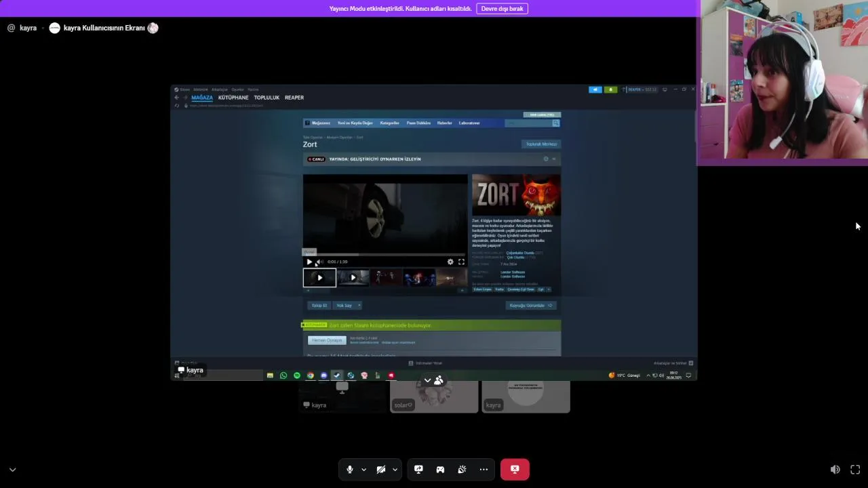Open Spotify in the taskbar
Screen dimensions: 868x488
point(297,375)
